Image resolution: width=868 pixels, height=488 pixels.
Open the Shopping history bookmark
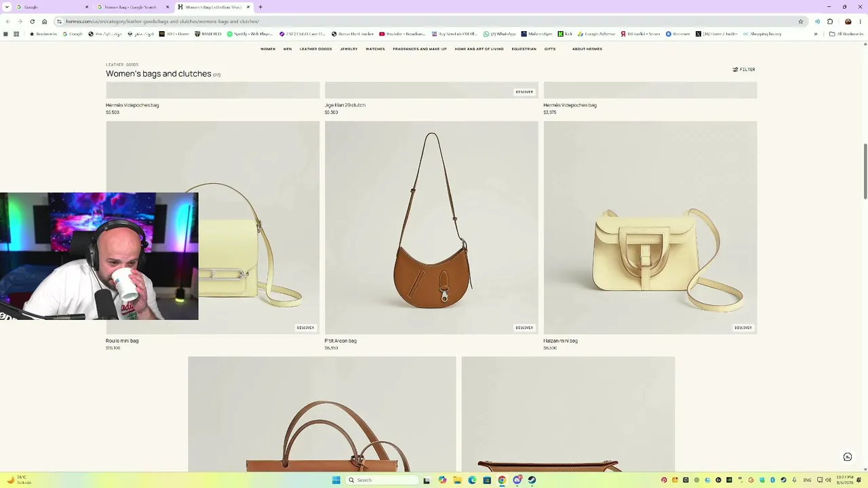[762, 34]
